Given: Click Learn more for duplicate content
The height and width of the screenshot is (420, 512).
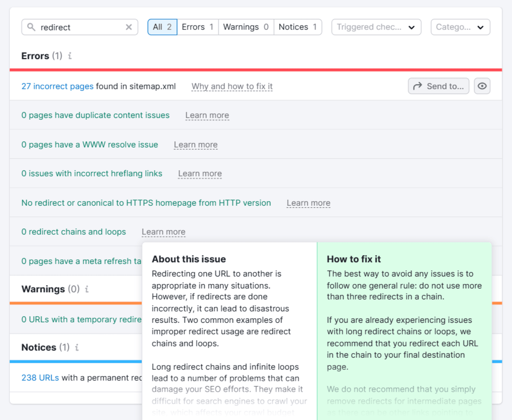Looking at the screenshot, I should (x=207, y=115).
